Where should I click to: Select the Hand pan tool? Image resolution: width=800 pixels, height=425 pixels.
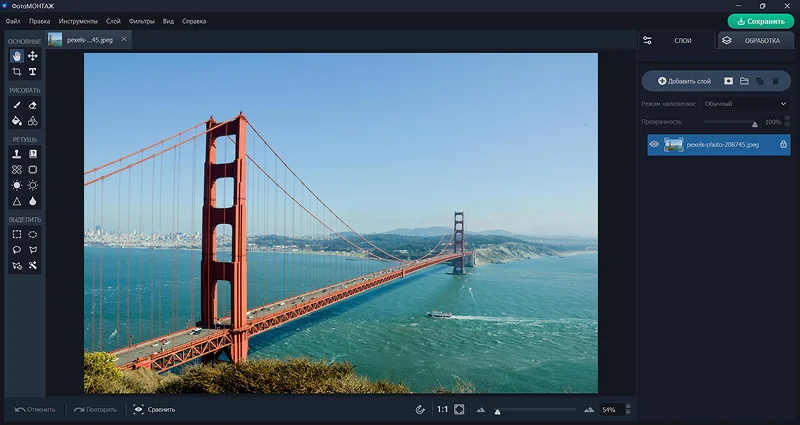tap(17, 56)
